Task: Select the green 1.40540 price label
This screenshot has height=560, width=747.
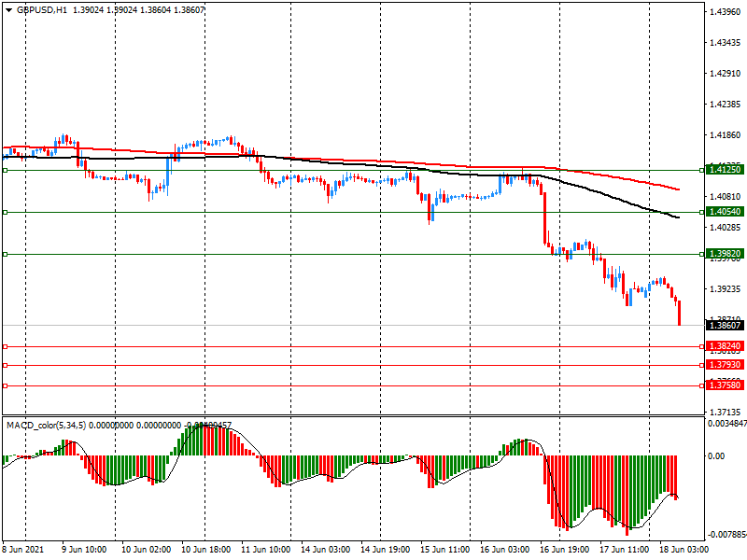Action: click(x=726, y=212)
